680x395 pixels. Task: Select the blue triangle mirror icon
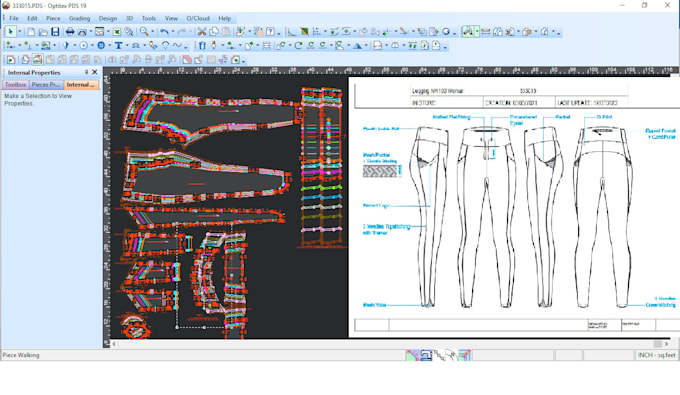pos(357,46)
